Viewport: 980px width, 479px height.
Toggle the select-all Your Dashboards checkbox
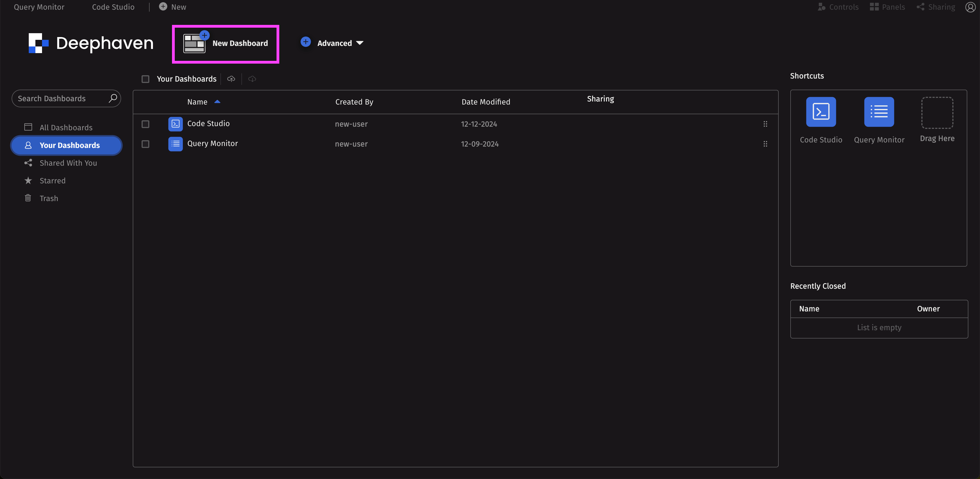[145, 79]
